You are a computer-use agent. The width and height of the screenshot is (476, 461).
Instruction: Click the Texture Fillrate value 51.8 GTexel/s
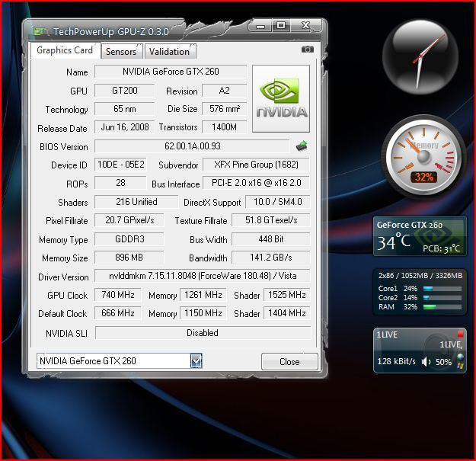[x=271, y=220]
